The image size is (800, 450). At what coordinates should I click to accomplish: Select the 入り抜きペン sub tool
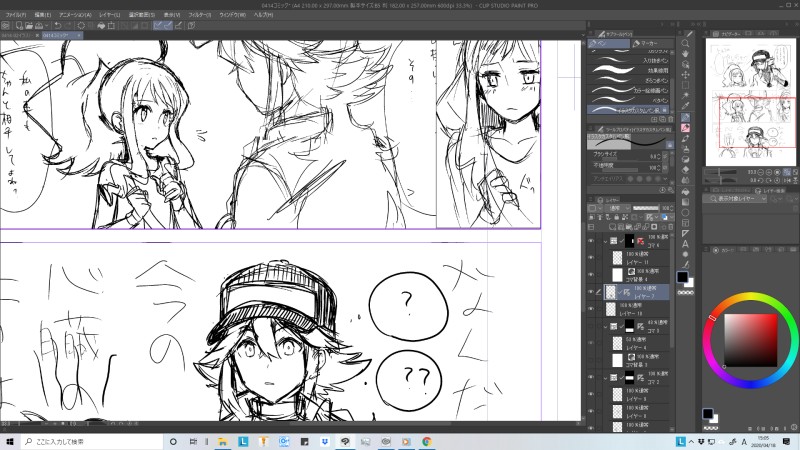tap(629, 60)
